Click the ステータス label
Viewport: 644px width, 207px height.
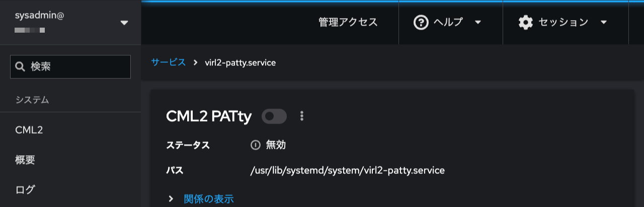pos(188,145)
